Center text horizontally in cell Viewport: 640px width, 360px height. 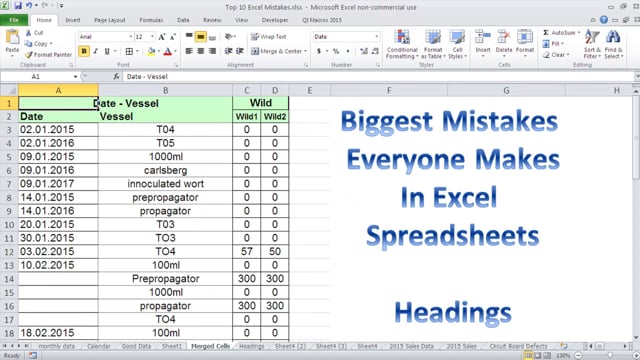(x=200, y=51)
